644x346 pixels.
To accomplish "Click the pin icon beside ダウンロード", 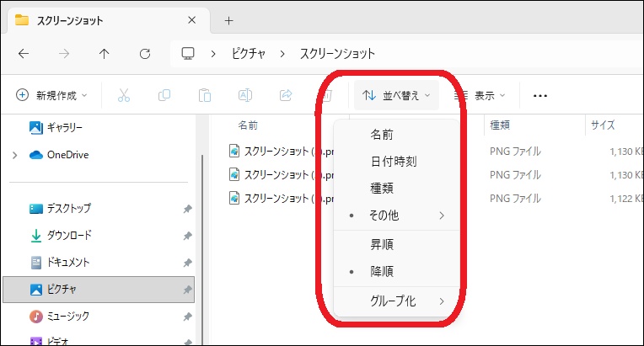I will tap(187, 236).
